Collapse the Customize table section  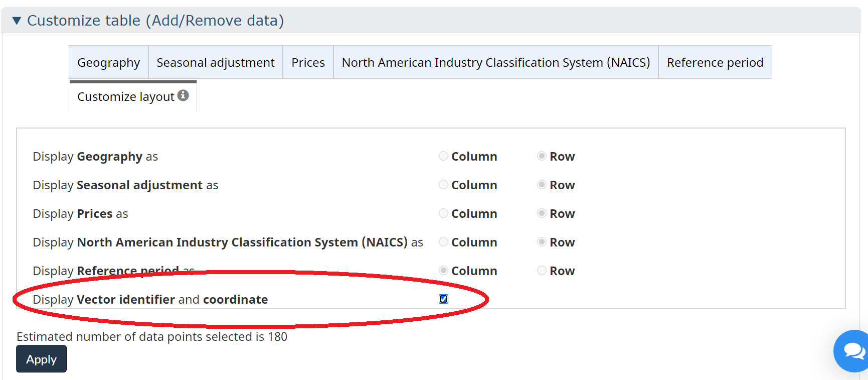tap(17, 21)
